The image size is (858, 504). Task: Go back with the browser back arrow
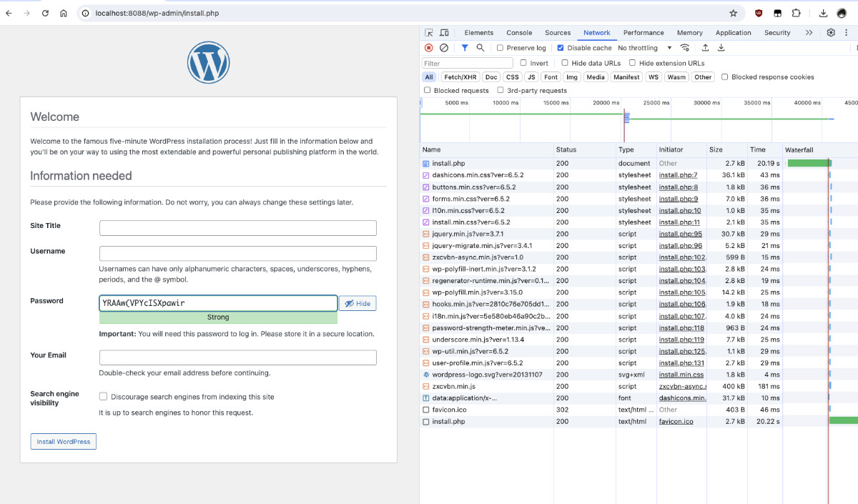(9, 13)
